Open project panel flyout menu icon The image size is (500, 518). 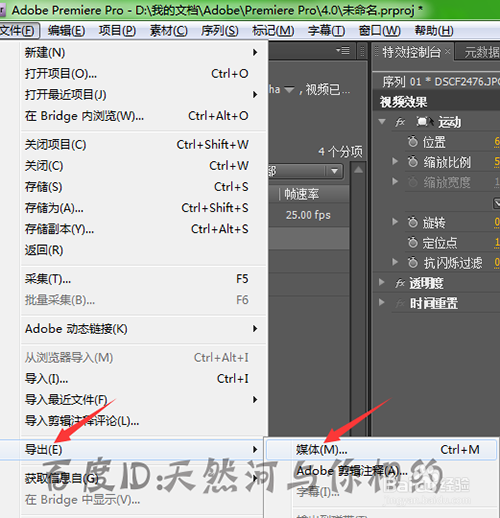pos(343,51)
